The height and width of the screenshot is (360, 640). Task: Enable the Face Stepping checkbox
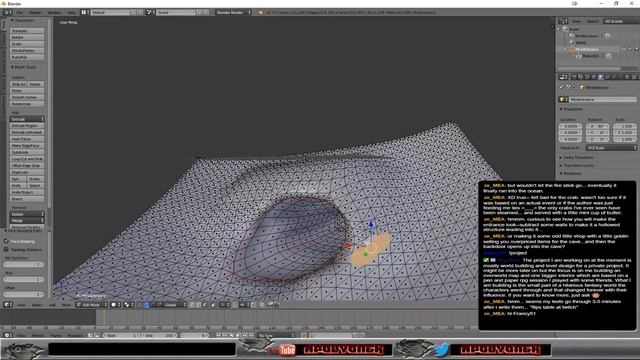6,241
